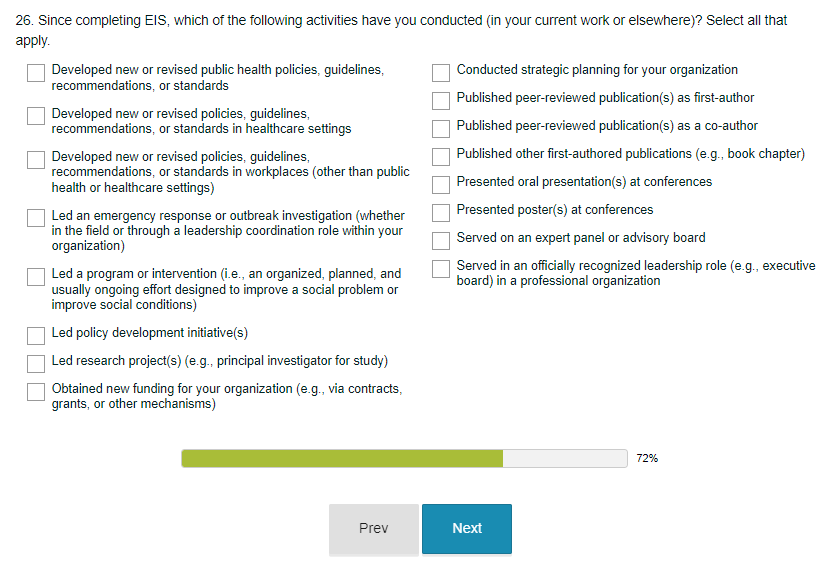
Task: Select 'Led research project(s)' checkbox
Action: pos(36,362)
